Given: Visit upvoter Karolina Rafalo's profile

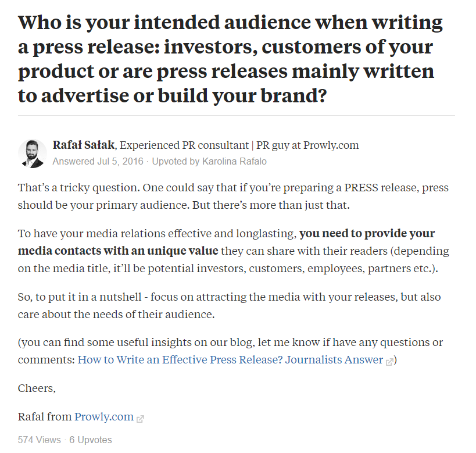Looking at the screenshot, I should (x=234, y=162).
